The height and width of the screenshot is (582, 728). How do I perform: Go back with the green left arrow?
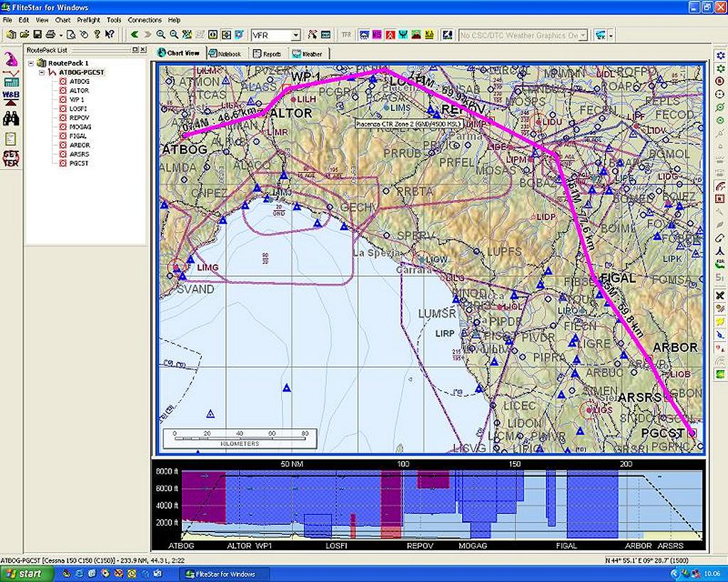[134, 35]
